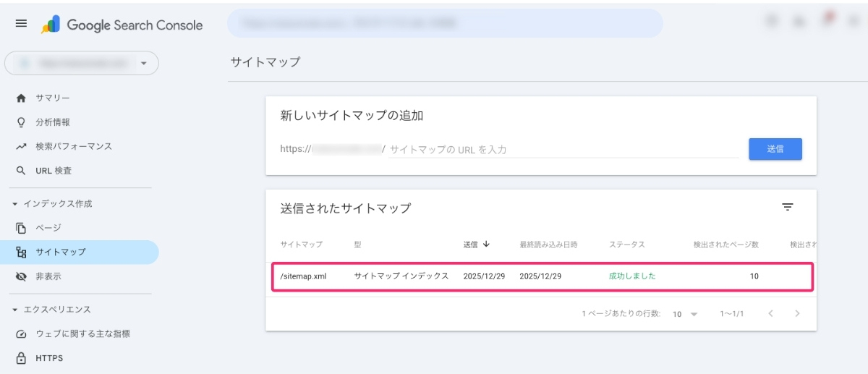Click サイトマップ インデックス type cell
This screenshot has height=374, width=868.
[x=401, y=276]
